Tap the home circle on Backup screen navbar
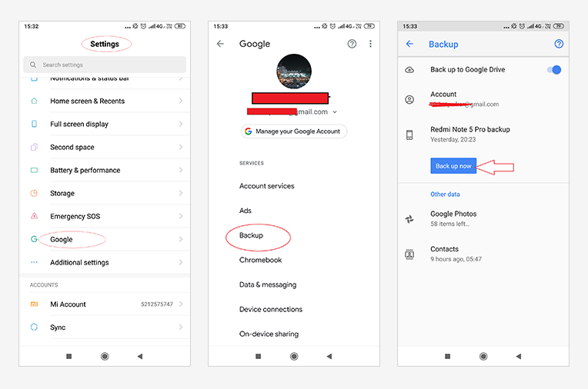The image size is (588, 389). click(484, 357)
